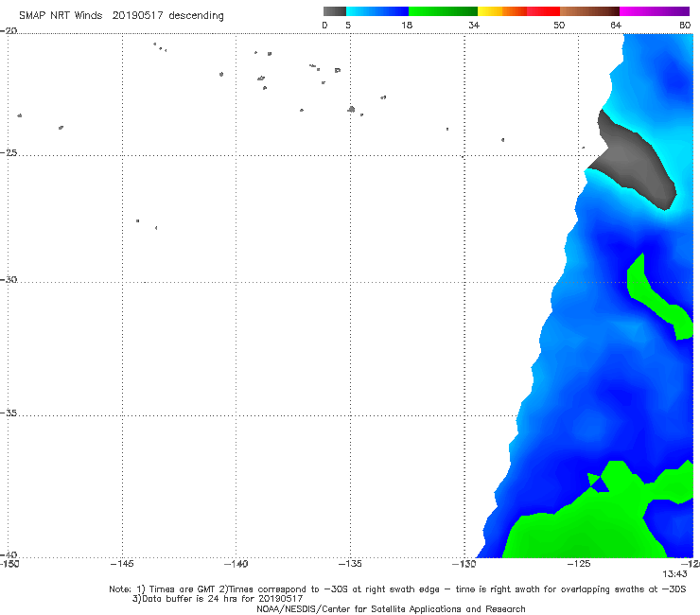Click the swath time '13:43'
This screenshot has height=615, width=700.
pyautogui.click(x=674, y=574)
